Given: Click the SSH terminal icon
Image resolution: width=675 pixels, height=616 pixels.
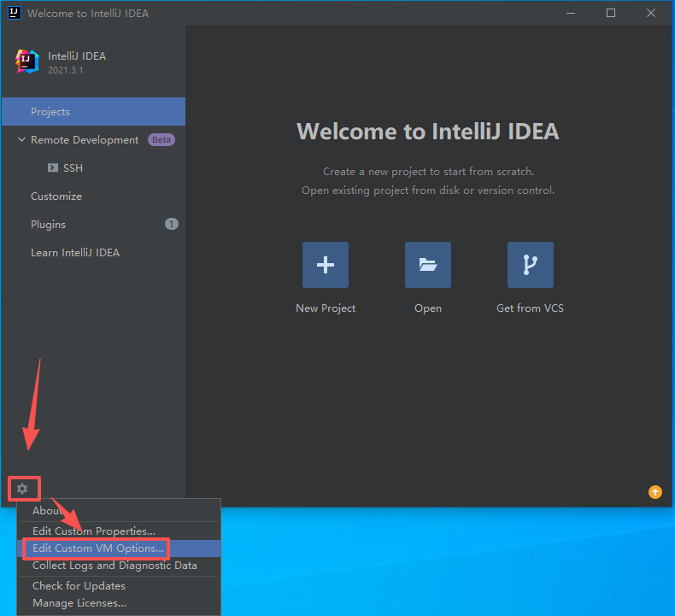Looking at the screenshot, I should 52,167.
